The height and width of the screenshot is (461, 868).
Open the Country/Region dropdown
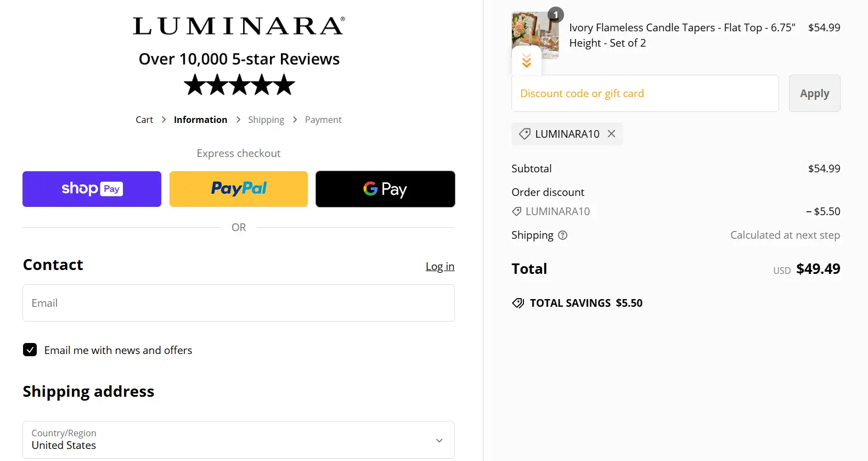click(239, 440)
